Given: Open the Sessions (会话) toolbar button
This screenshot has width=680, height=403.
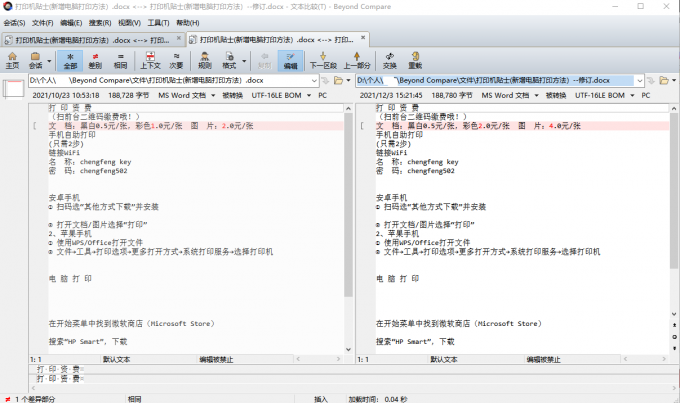Looking at the screenshot, I should click(36, 60).
